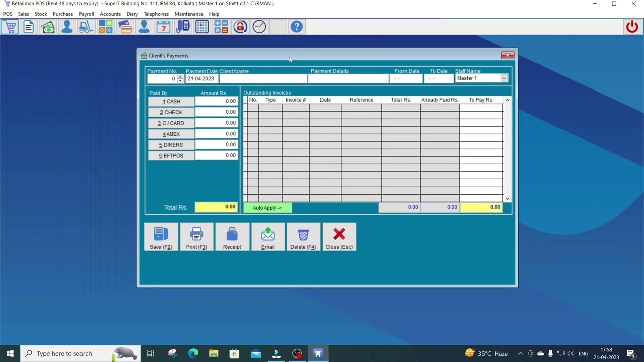Open the Sales menu
This screenshot has width=644, height=362.
pos(23,14)
